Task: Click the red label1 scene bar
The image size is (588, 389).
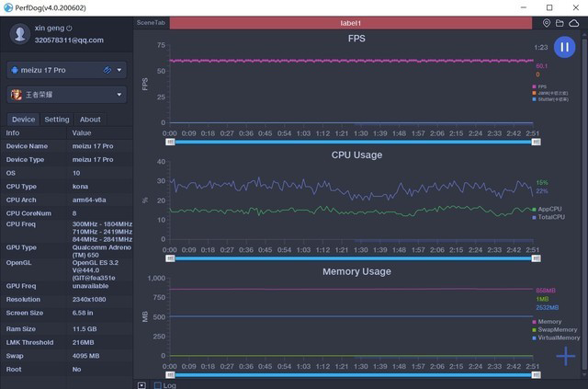Action: click(x=350, y=22)
